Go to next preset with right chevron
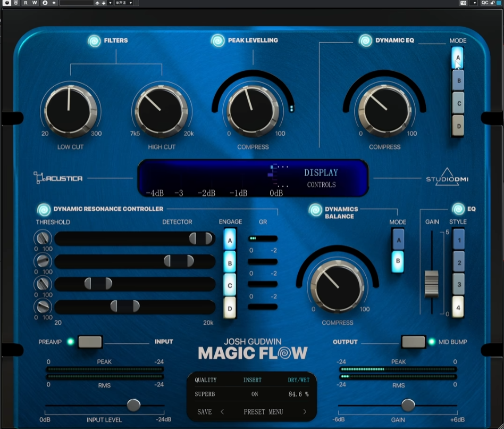This screenshot has height=429, width=504. [x=305, y=411]
